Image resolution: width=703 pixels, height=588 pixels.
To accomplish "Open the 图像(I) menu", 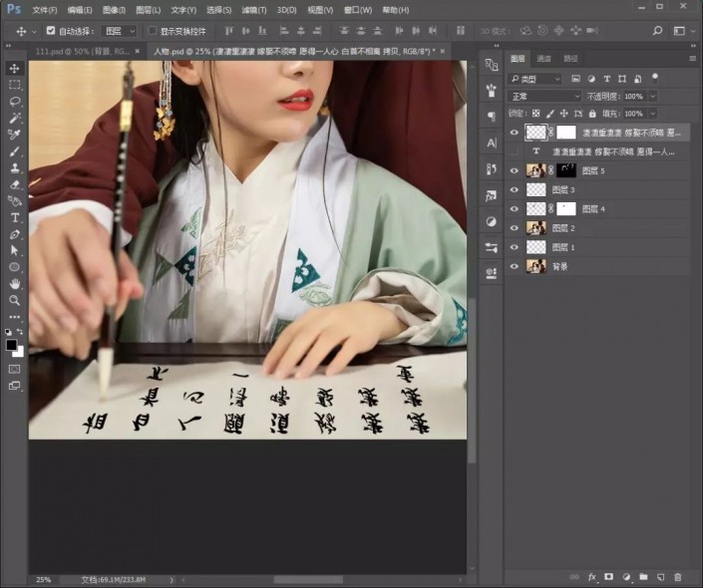I will pyautogui.click(x=114, y=10).
